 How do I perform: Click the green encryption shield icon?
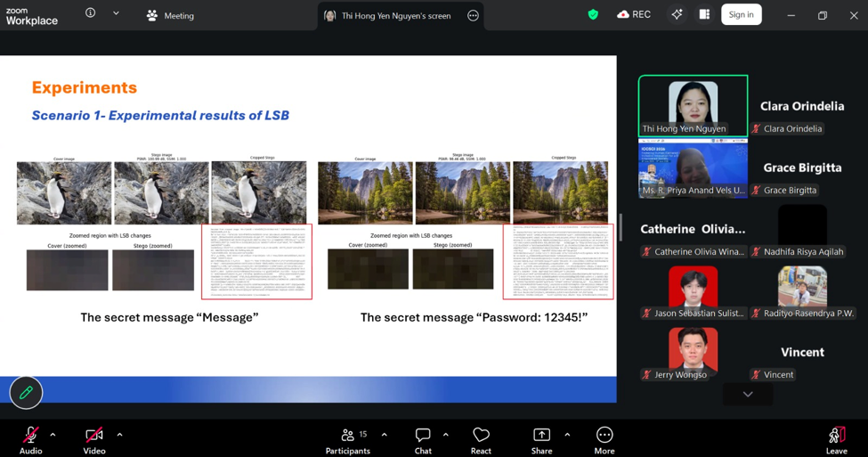tap(593, 14)
